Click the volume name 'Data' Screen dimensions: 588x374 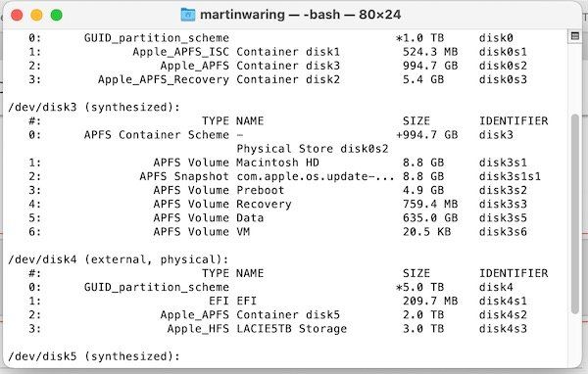point(250,218)
